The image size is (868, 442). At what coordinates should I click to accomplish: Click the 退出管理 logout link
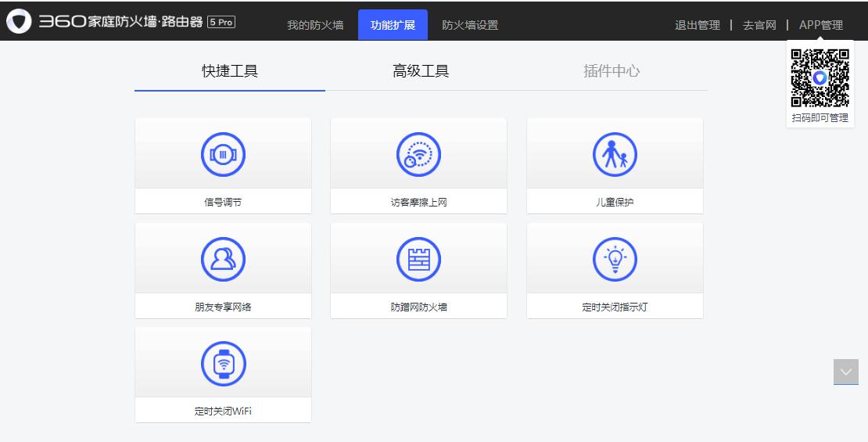(x=698, y=25)
